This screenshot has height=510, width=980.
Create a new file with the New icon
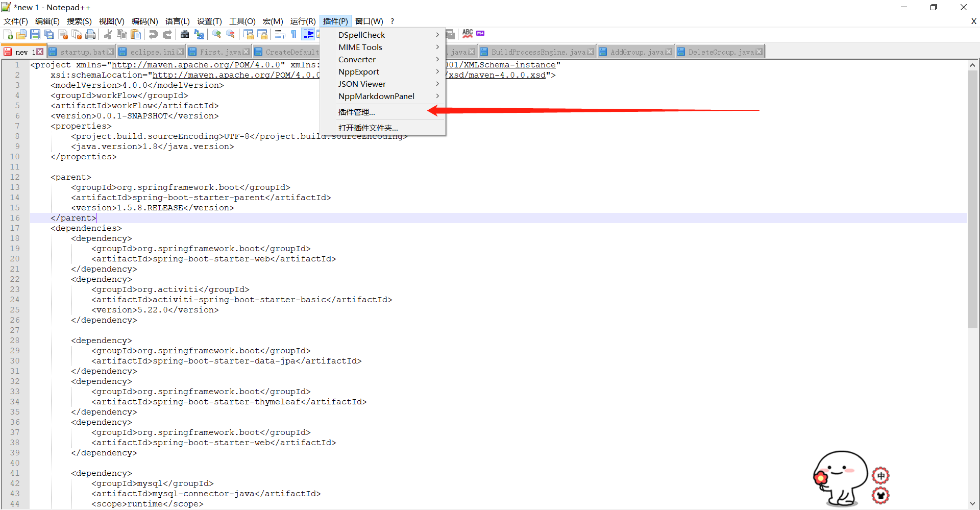(x=8, y=34)
